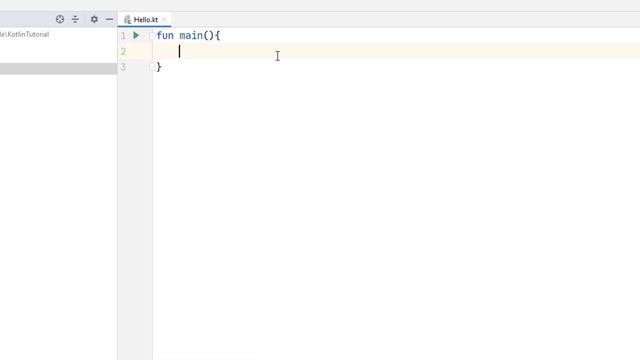Click line number 2 in gutter
This screenshot has width=640, height=360.
[123, 51]
